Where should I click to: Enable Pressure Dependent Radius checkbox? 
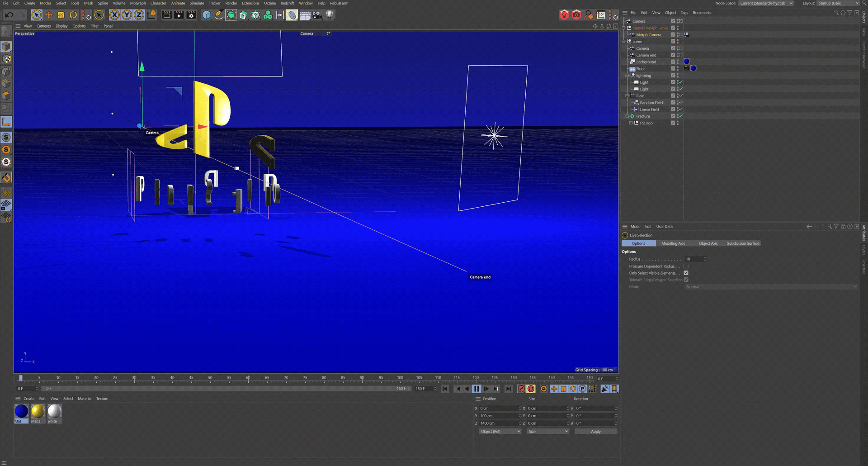click(686, 266)
